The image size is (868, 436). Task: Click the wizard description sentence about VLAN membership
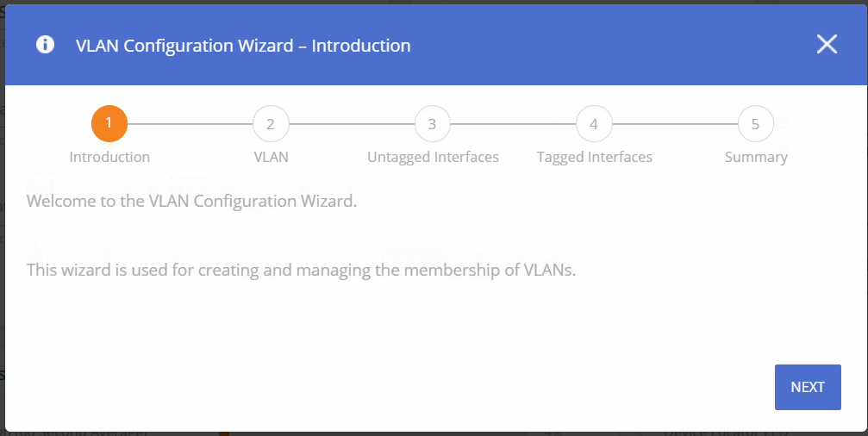[300, 271]
